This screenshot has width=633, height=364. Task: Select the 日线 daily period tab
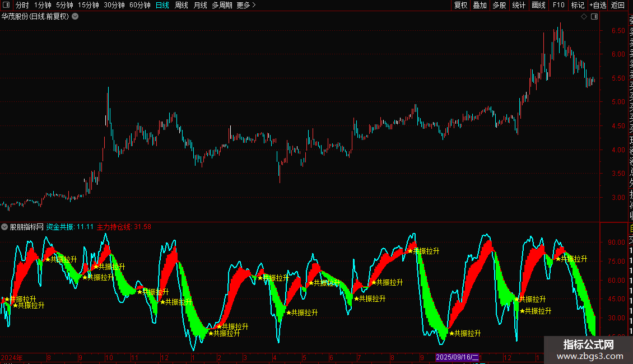pos(162,5)
